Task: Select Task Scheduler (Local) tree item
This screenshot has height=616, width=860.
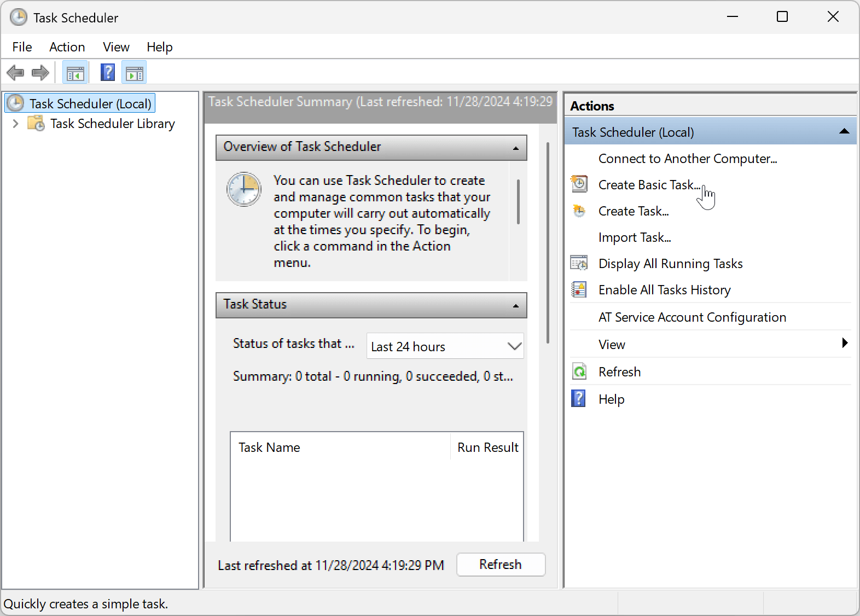Action: pos(80,103)
